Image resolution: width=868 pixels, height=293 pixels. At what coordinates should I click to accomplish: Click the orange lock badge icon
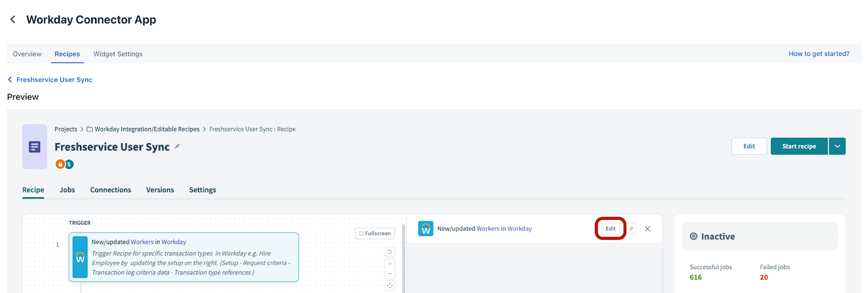[60, 164]
